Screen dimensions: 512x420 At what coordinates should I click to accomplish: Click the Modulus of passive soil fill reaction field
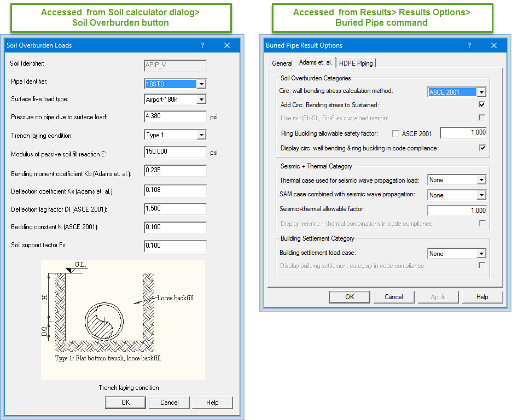(176, 152)
